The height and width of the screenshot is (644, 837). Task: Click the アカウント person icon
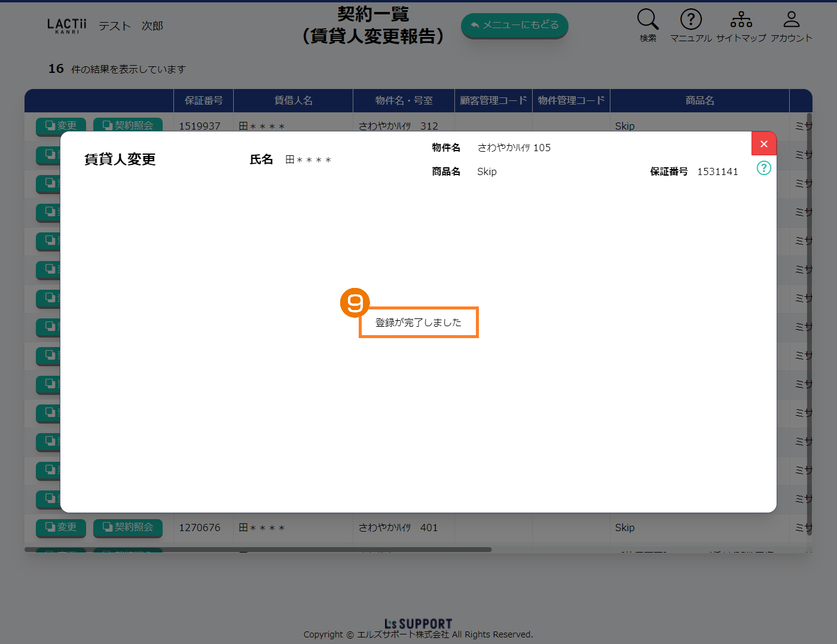[791, 20]
